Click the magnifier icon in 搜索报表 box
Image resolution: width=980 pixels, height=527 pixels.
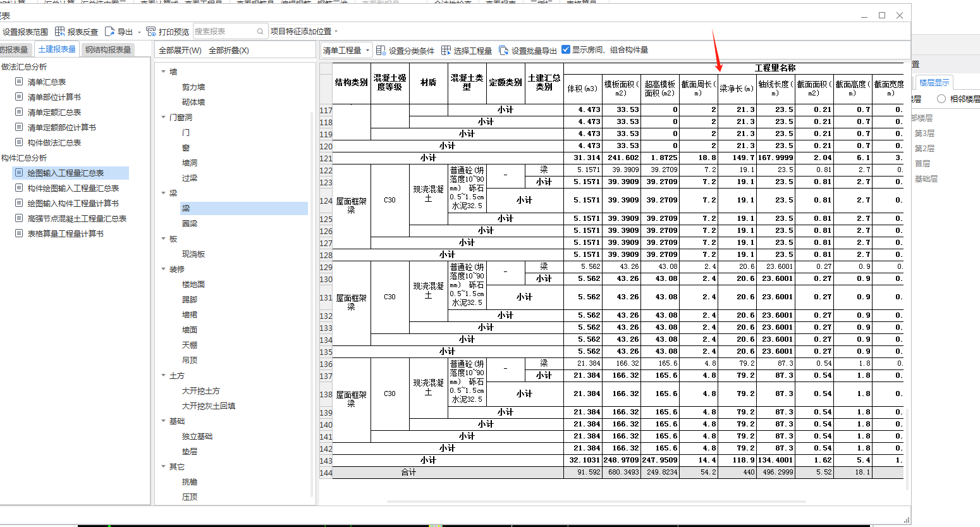[260, 31]
